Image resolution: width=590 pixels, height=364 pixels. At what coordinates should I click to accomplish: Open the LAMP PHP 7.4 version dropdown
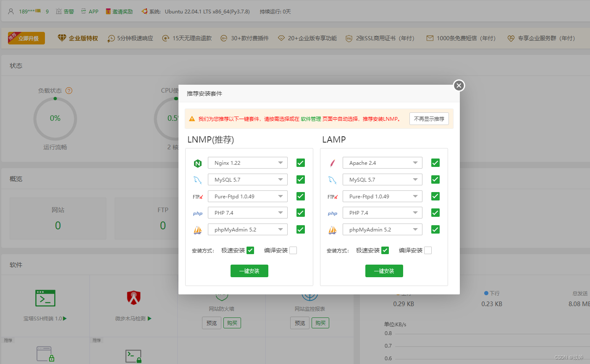coord(383,213)
